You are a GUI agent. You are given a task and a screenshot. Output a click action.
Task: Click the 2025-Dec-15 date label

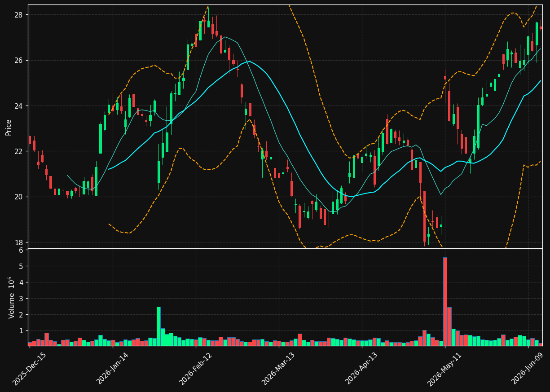coord(29,369)
